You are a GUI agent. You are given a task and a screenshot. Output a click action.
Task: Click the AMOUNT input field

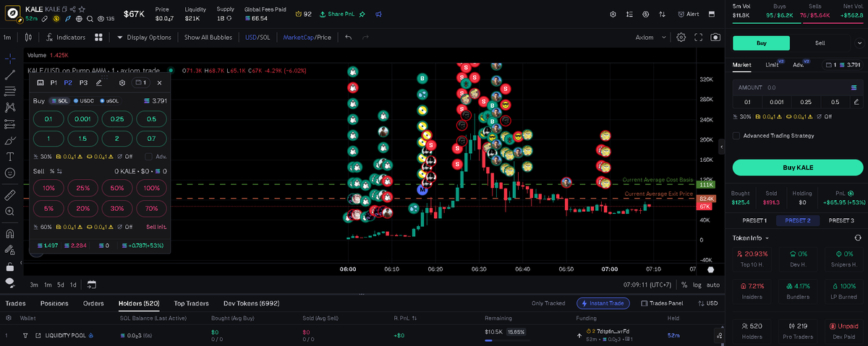799,87
